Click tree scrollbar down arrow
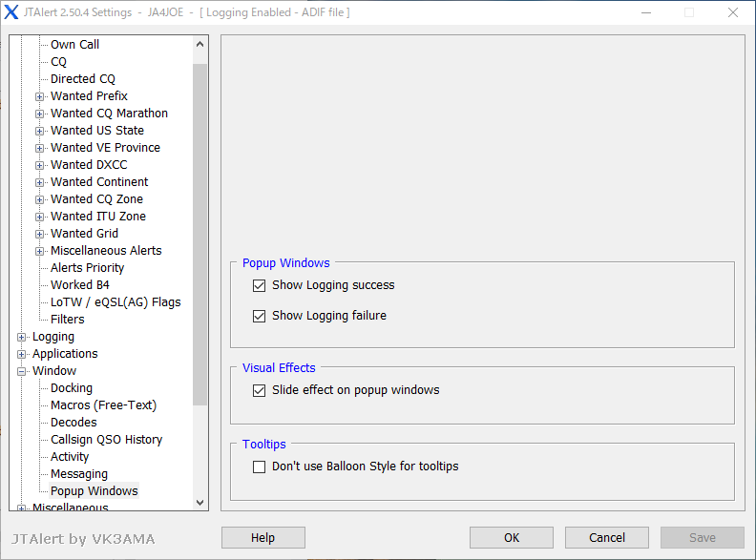756x560 pixels. [x=200, y=502]
